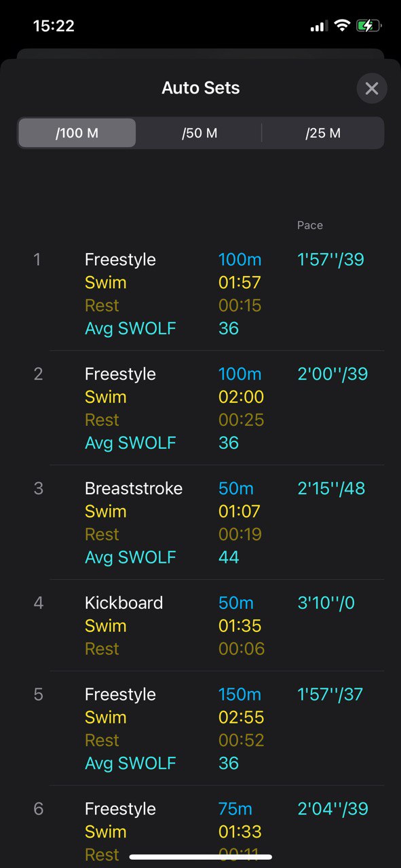Select the 150m Freestyle set 5 distance

click(x=240, y=694)
